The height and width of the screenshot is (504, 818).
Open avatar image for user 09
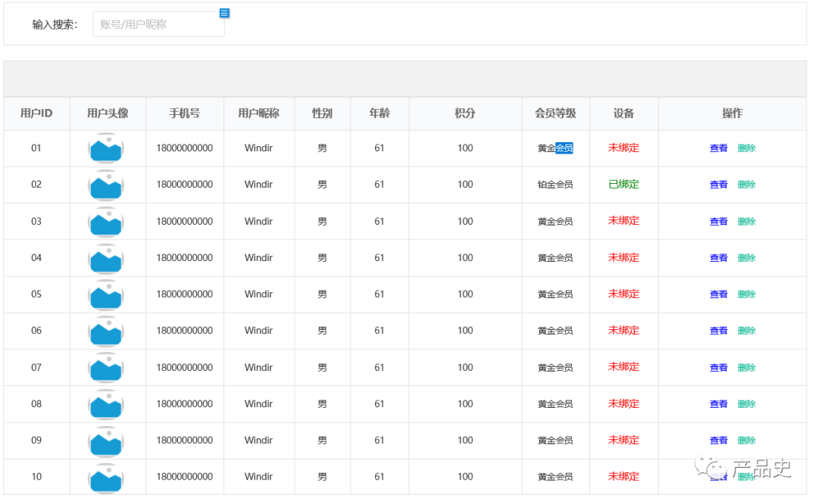tap(107, 440)
